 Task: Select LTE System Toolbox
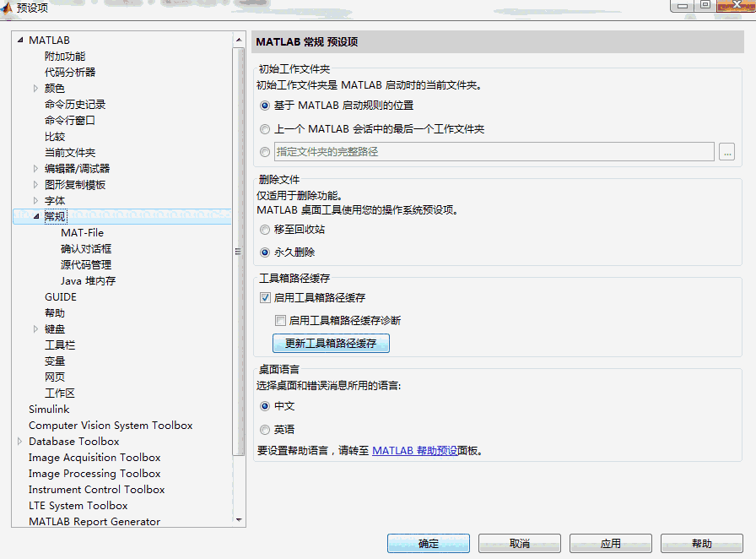(78, 506)
